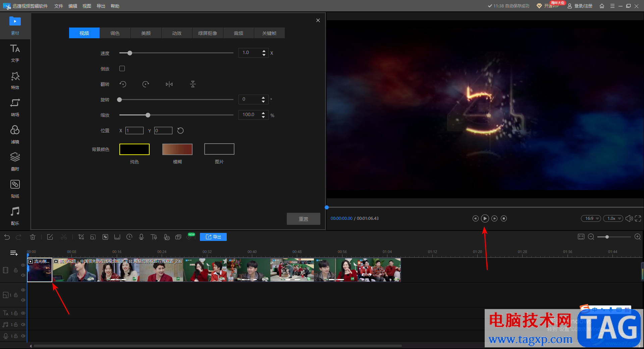Click the speech-to-text icon
The width and height of the screenshot is (644, 349).
coord(166,237)
